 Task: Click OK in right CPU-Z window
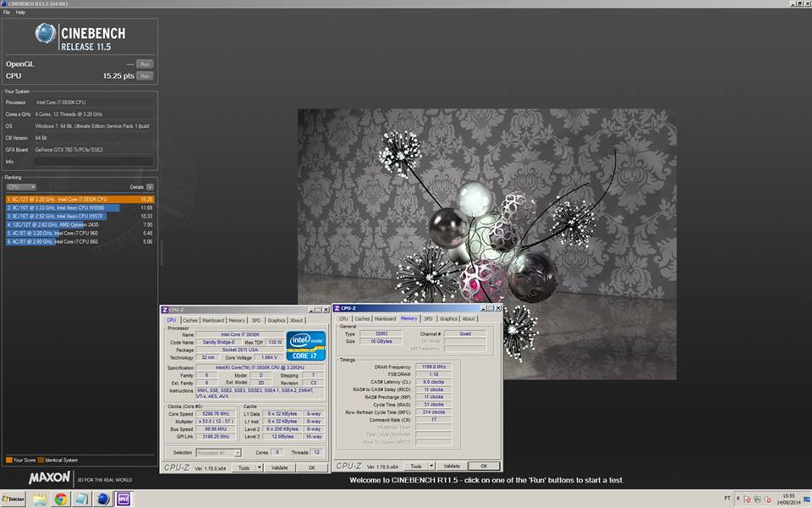coord(484,466)
